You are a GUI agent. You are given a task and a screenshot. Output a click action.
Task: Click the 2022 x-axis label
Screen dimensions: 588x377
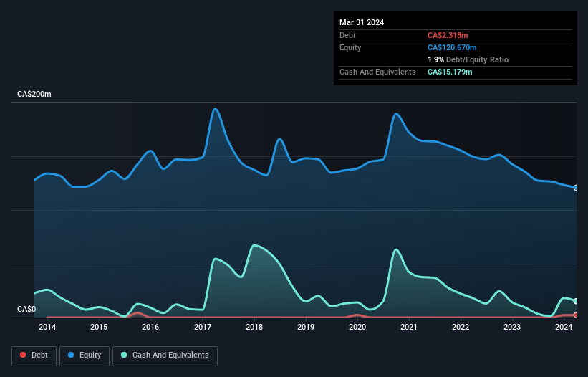click(x=461, y=327)
